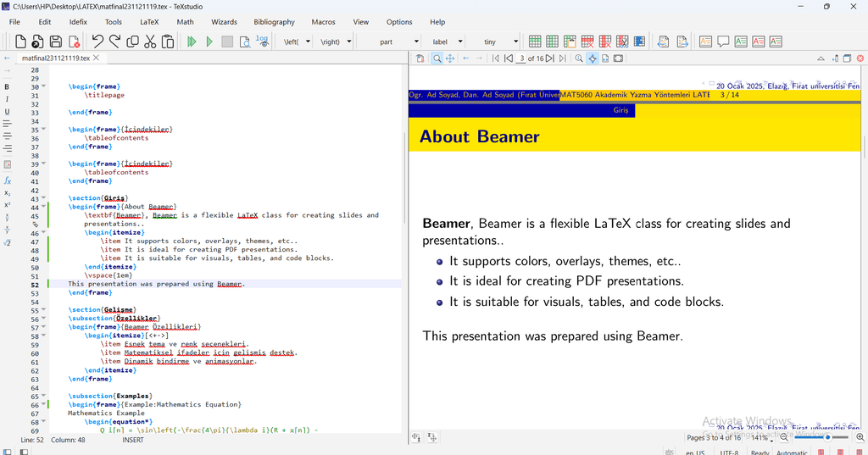This screenshot has width=868, height=455.
Task: Paste a table column with the clipboard table icon
Action: click(570, 42)
